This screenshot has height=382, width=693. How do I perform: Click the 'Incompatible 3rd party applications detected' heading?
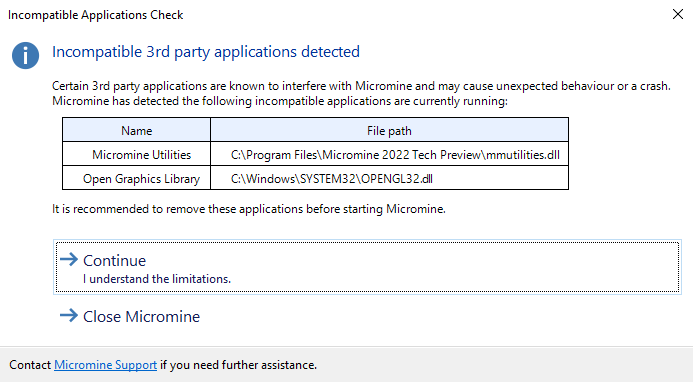point(206,52)
